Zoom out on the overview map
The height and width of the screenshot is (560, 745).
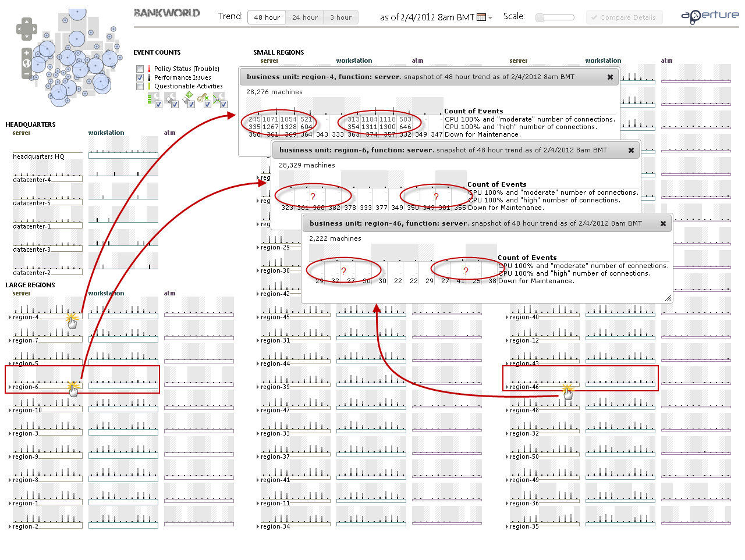tap(27, 74)
